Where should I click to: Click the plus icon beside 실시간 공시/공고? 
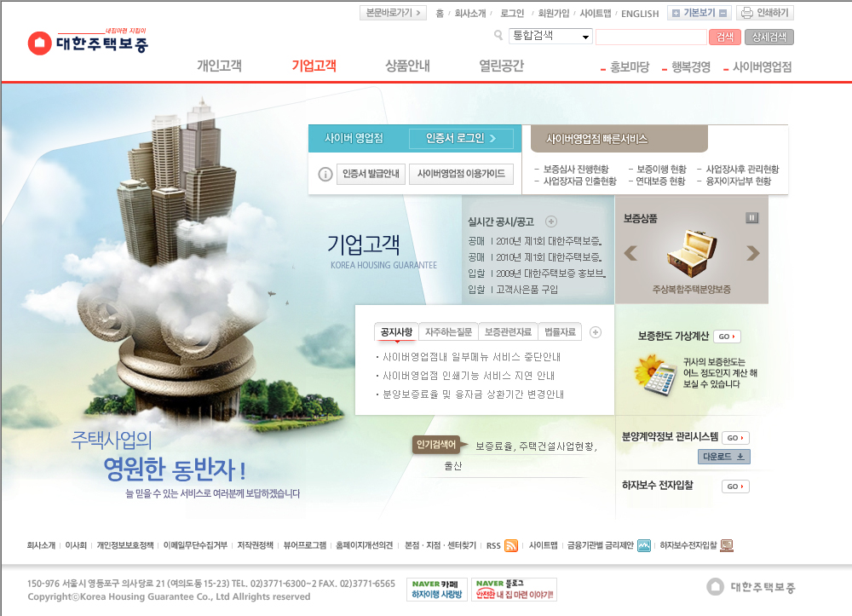click(551, 222)
